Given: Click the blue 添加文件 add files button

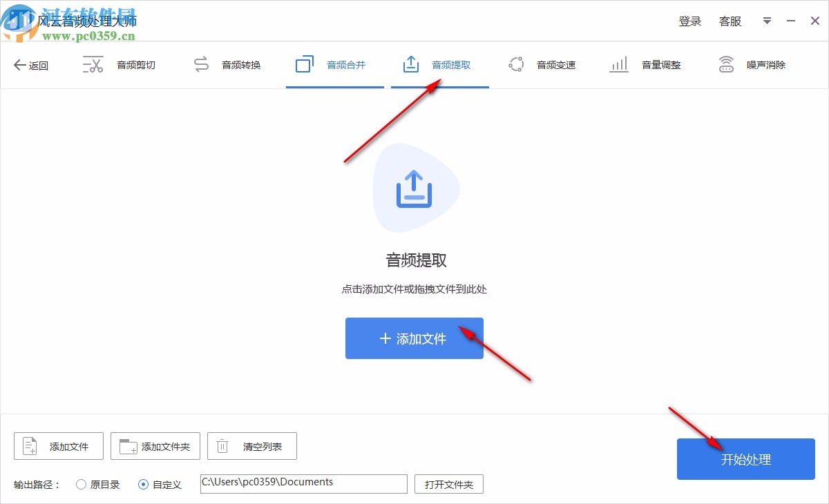Looking at the screenshot, I should pos(414,338).
